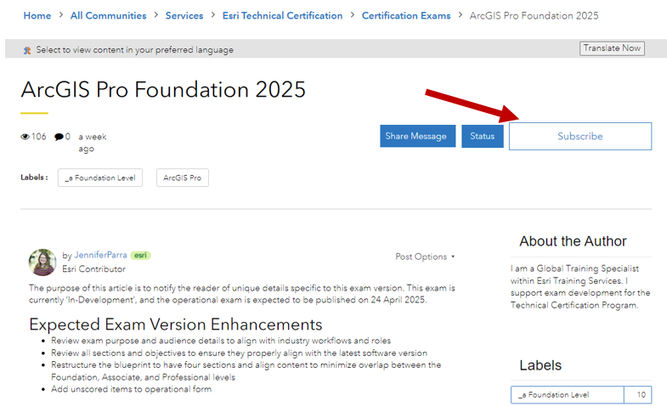Screen dimensions: 667x406
Task: Click the label count 10 box
Action: 638,395
